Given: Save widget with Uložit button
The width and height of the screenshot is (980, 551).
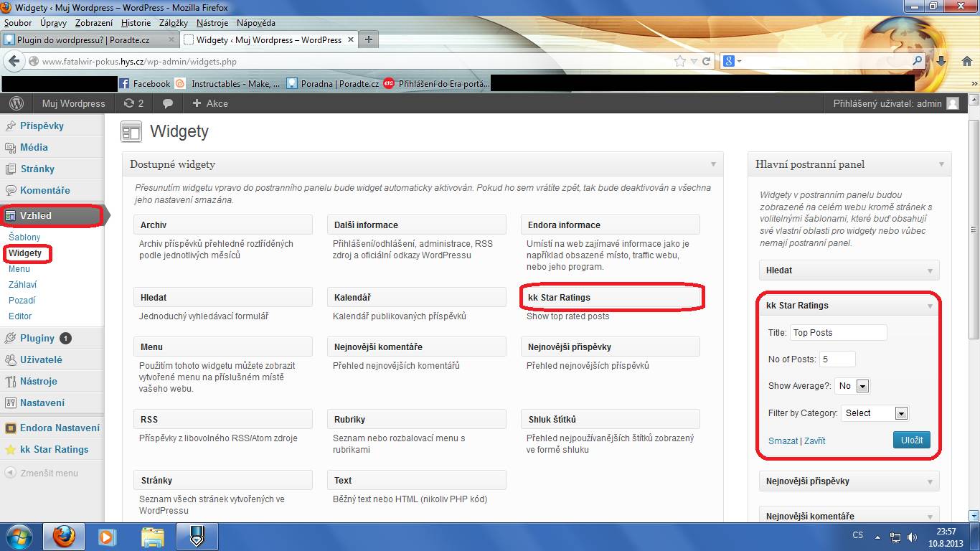Looking at the screenshot, I should pos(912,440).
